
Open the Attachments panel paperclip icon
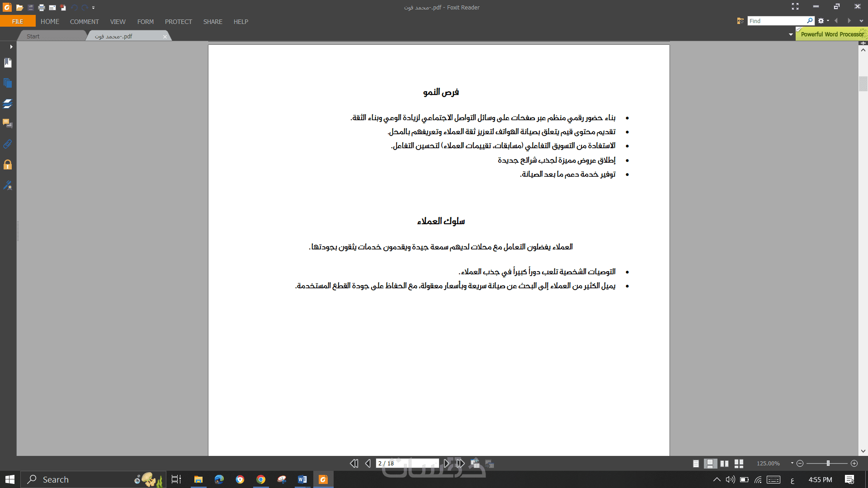8,144
